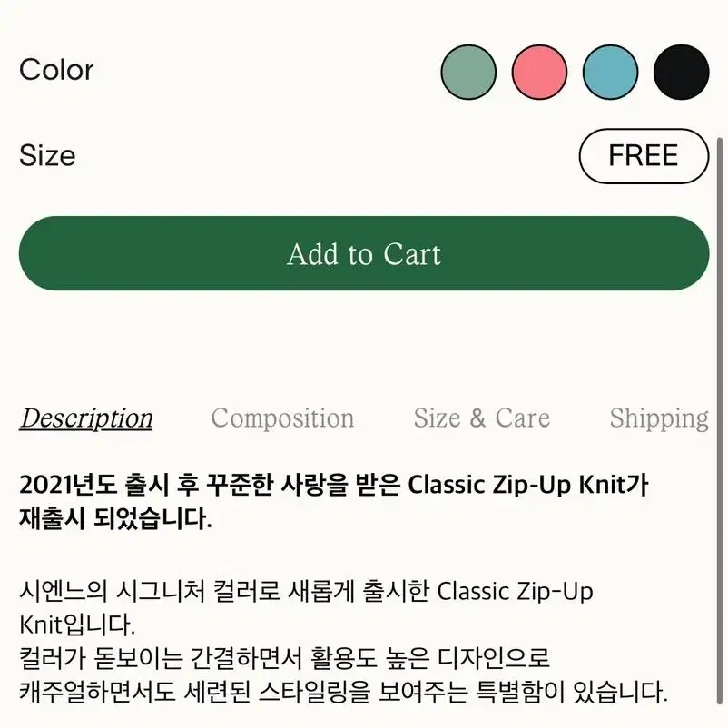The width and height of the screenshot is (728, 728).
Task: Select the FREE size option
Action: tap(644, 156)
